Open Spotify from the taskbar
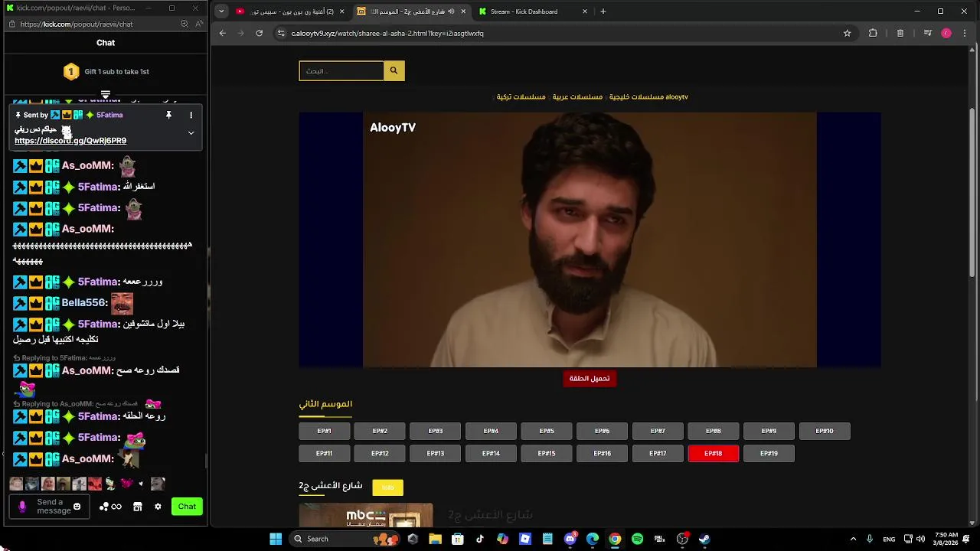The image size is (980, 551). click(637, 539)
